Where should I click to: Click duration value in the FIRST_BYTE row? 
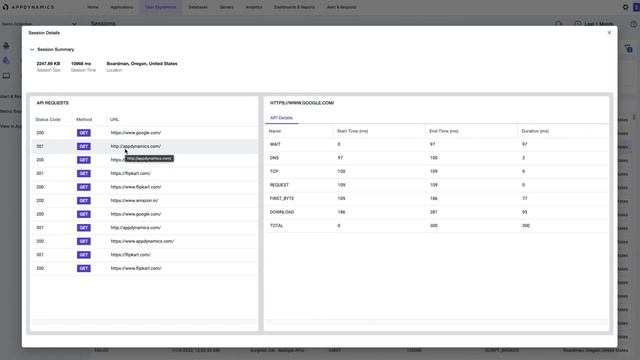524,198
